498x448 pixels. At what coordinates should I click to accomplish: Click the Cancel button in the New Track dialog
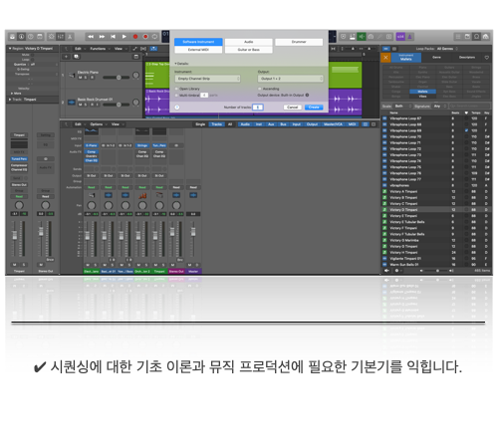pos(293,108)
